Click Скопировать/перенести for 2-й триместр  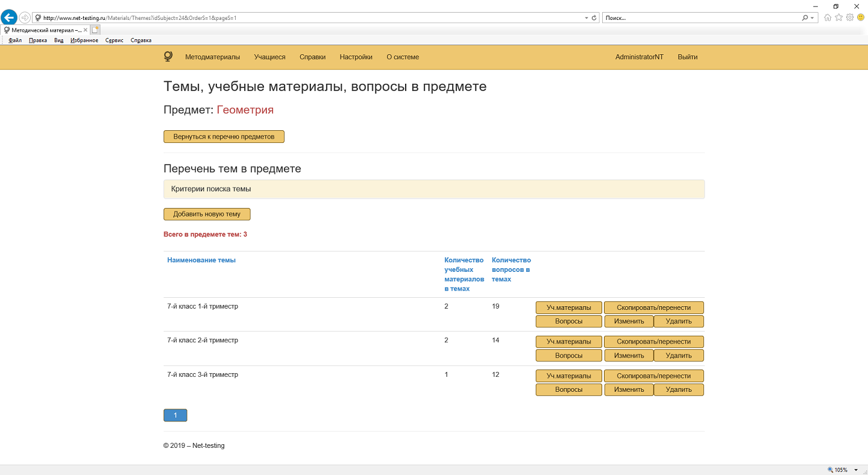[x=654, y=342]
